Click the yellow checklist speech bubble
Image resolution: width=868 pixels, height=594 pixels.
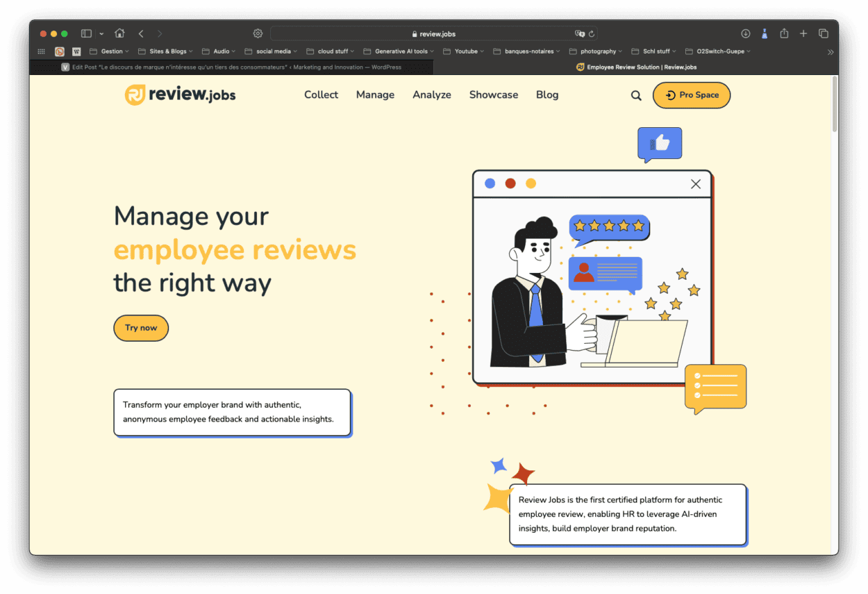(x=715, y=388)
